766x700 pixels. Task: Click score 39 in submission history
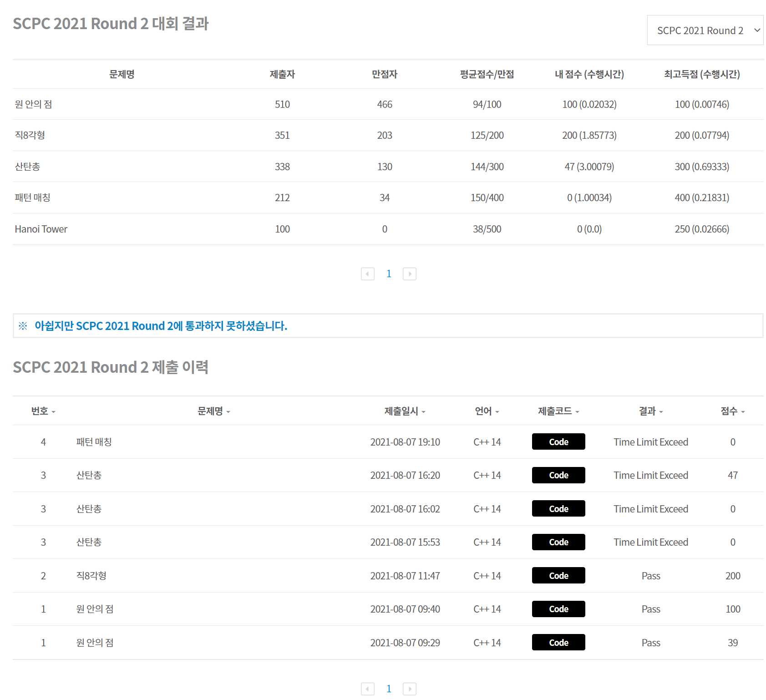click(733, 643)
